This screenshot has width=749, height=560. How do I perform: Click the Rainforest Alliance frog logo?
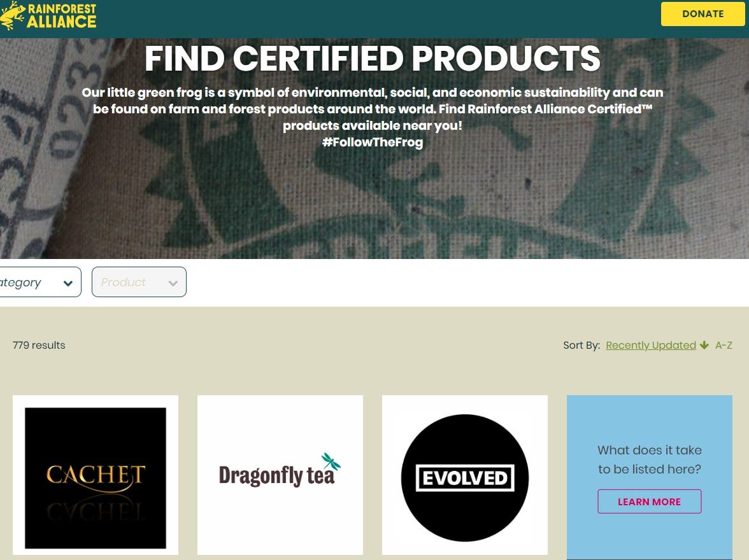click(x=48, y=16)
